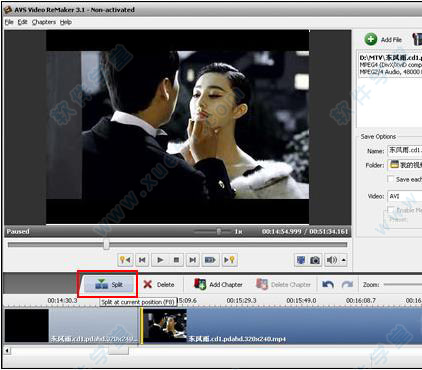Viewport: 422px width, 370px height.
Task: Click the Split button
Action: coord(108,284)
